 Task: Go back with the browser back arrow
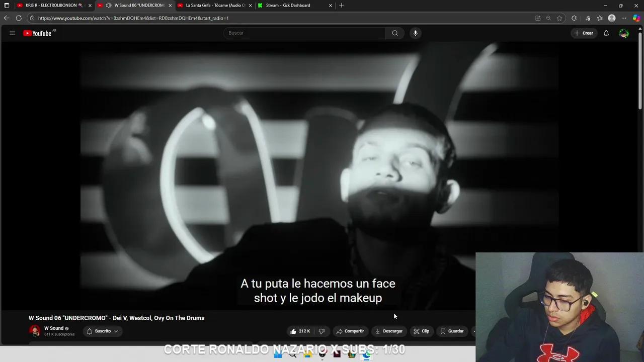[7, 18]
